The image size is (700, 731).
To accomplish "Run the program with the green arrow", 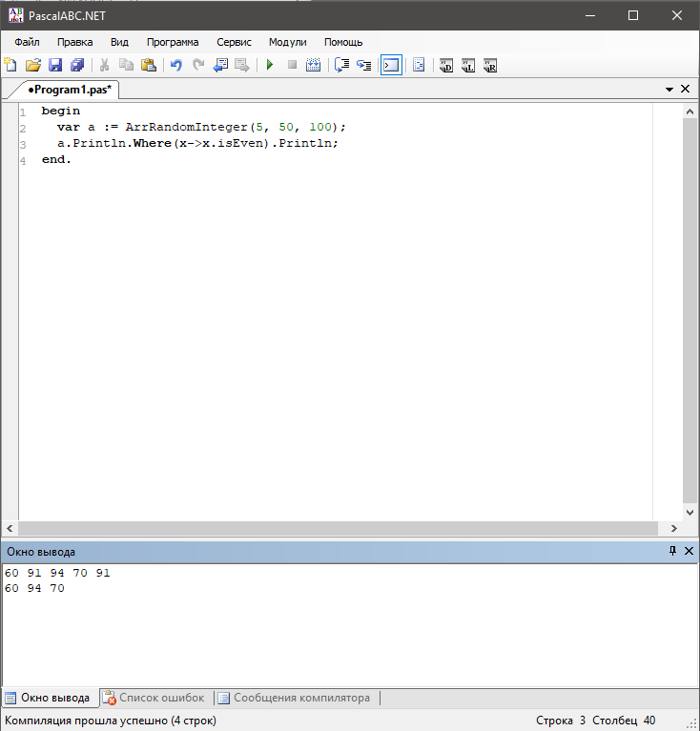I will click(270, 65).
